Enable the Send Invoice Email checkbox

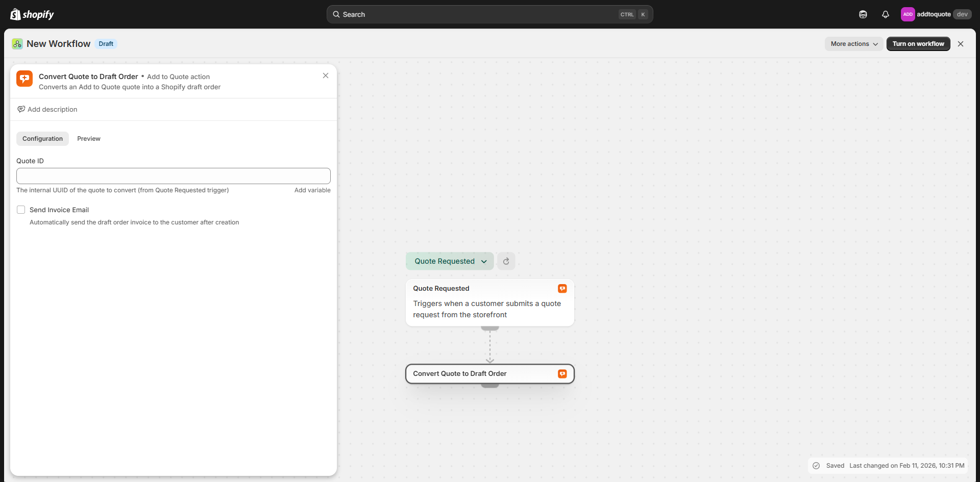(x=21, y=210)
